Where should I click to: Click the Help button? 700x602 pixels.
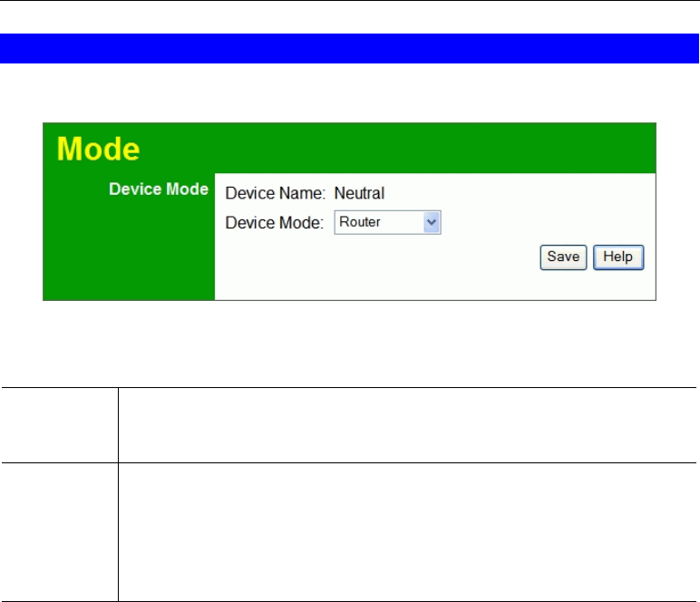[617, 257]
